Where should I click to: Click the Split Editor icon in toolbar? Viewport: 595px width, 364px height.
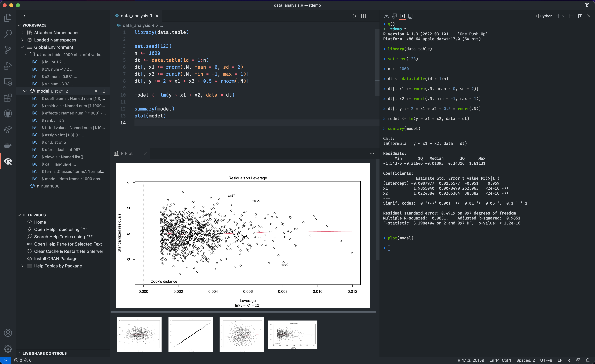(363, 16)
